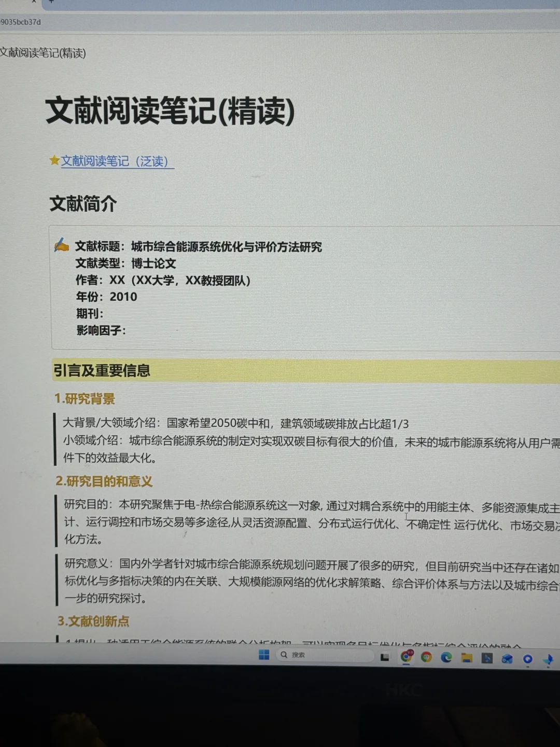The image size is (560, 747).
Task: Click the address bar ending in 9035bcb37d
Action: pos(21,23)
